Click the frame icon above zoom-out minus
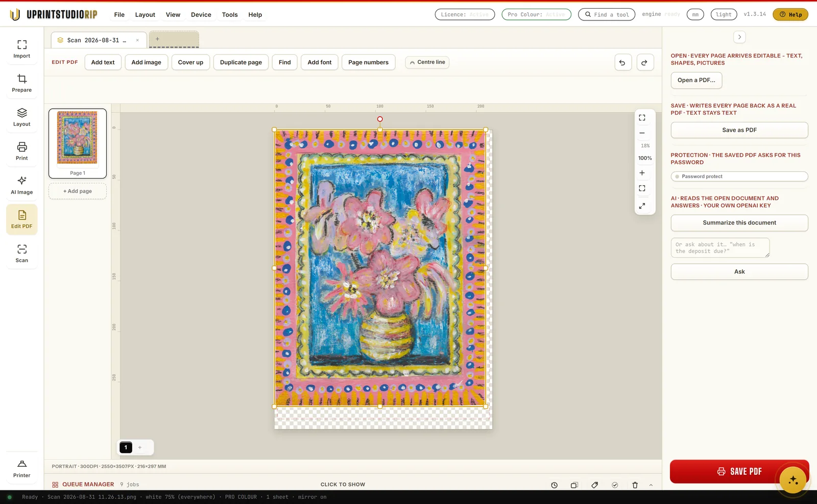Screen dimensions: 817x504 point(642,118)
